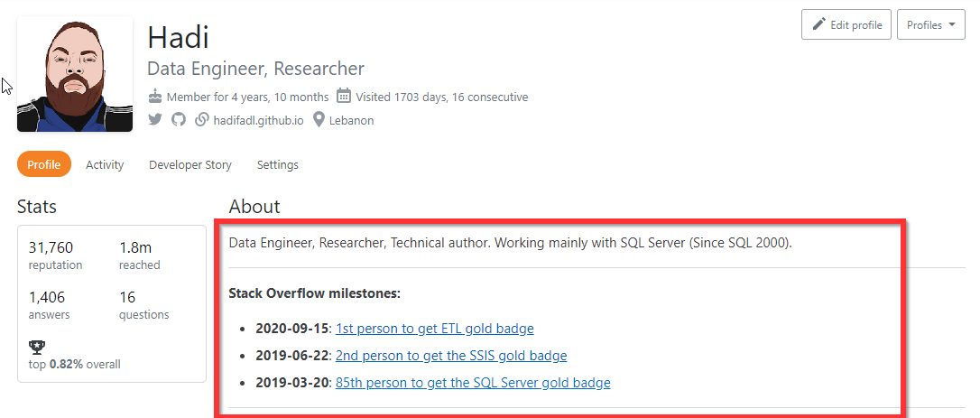The height and width of the screenshot is (418, 980).
Task: Click Hadi's profile avatar picture
Action: 75,74
